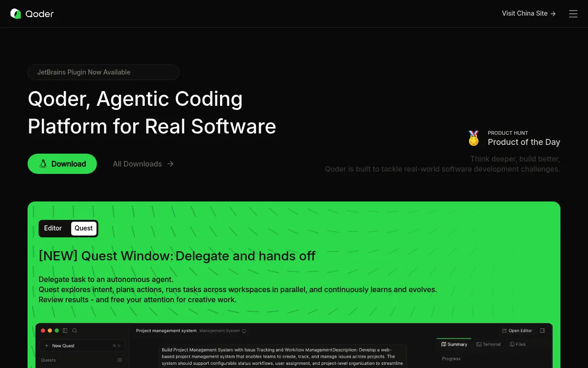Viewport: 588px width, 368px height.
Task: Select the Quest tab
Action: [84, 228]
